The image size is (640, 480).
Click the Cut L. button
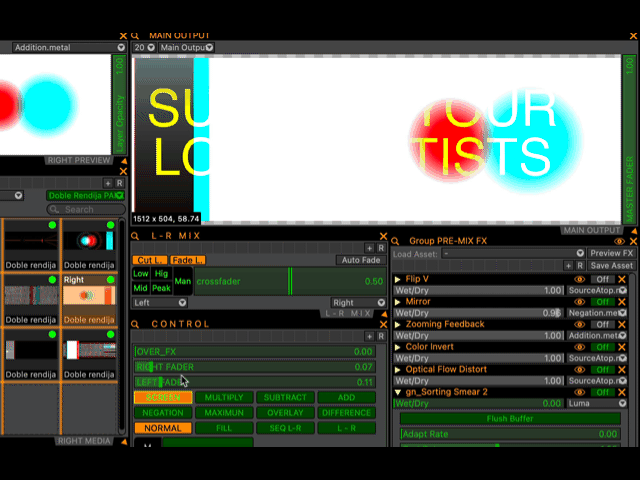tap(150, 260)
